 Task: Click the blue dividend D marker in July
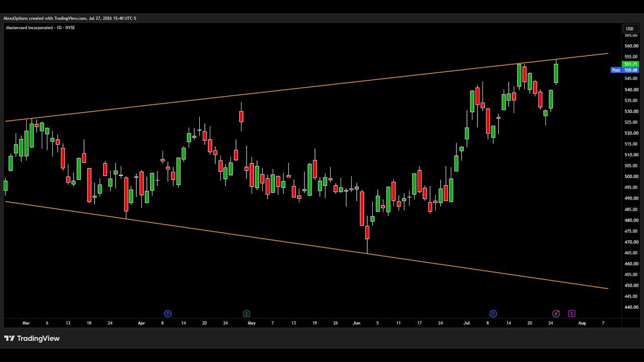(x=493, y=314)
